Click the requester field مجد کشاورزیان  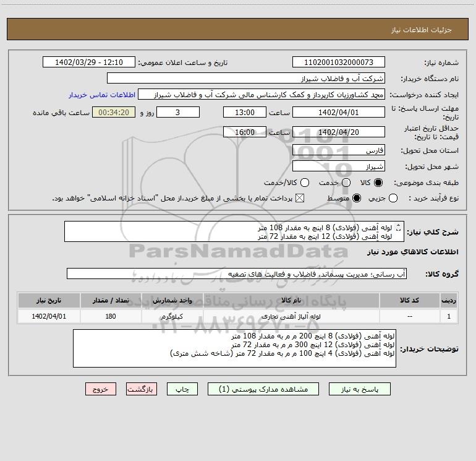coord(261,95)
